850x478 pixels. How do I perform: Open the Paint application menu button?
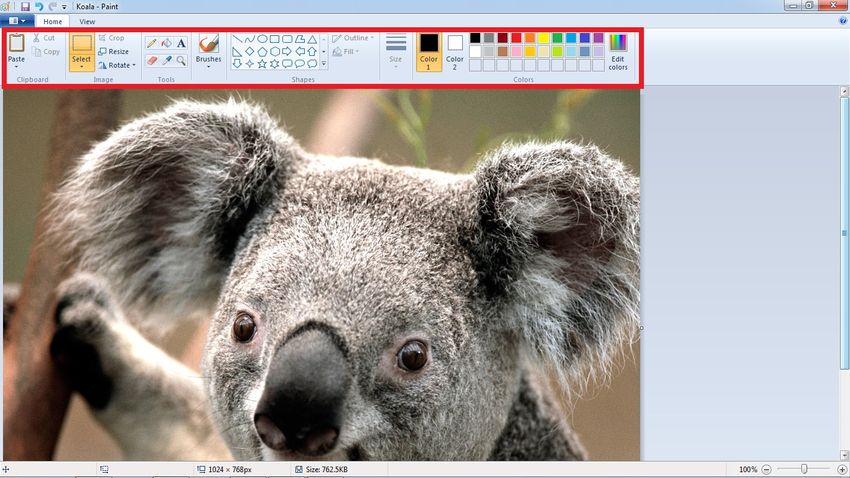pyautogui.click(x=18, y=20)
